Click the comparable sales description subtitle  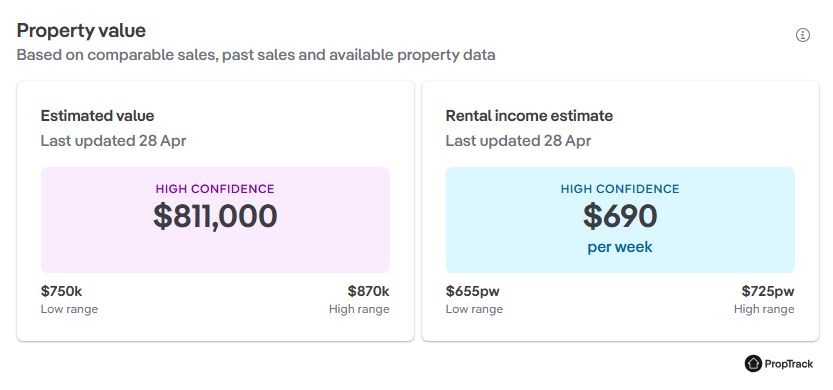[256, 55]
